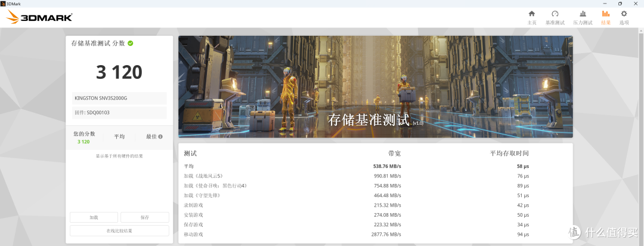Close the 3DMark window
644x246 pixels.
[636, 4]
